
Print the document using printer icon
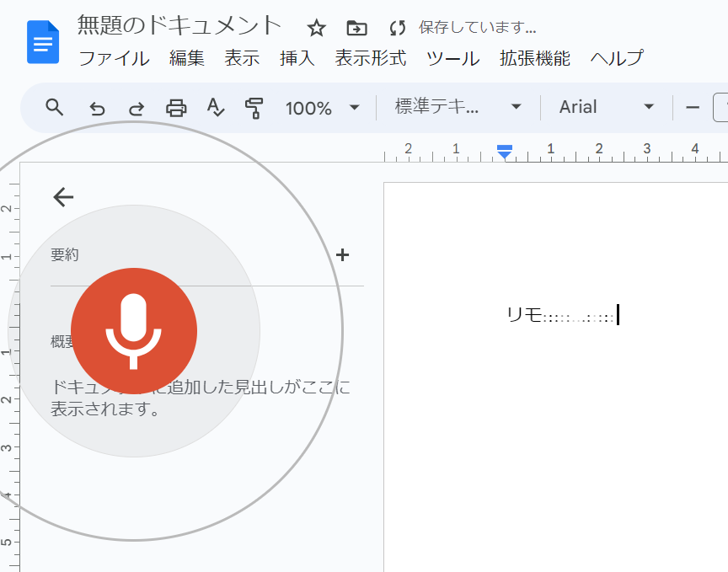[175, 108]
